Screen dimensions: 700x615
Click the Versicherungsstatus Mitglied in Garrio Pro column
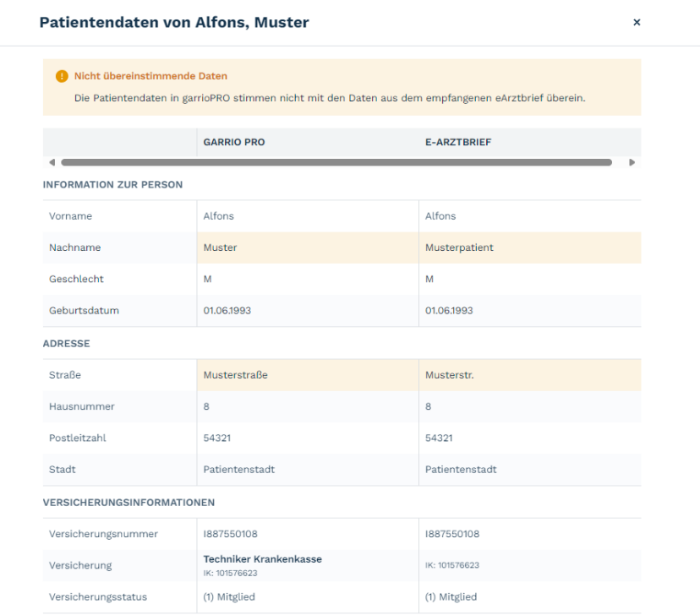point(229,597)
